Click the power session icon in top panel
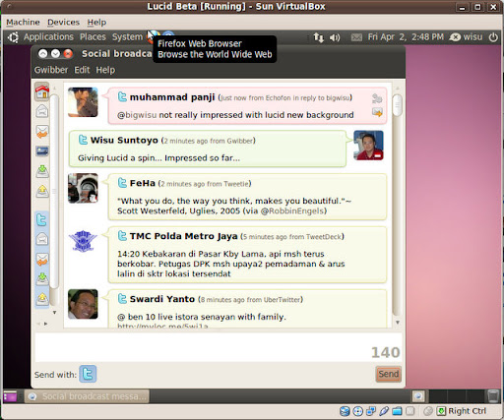This screenshot has height=420, width=504. click(x=493, y=37)
